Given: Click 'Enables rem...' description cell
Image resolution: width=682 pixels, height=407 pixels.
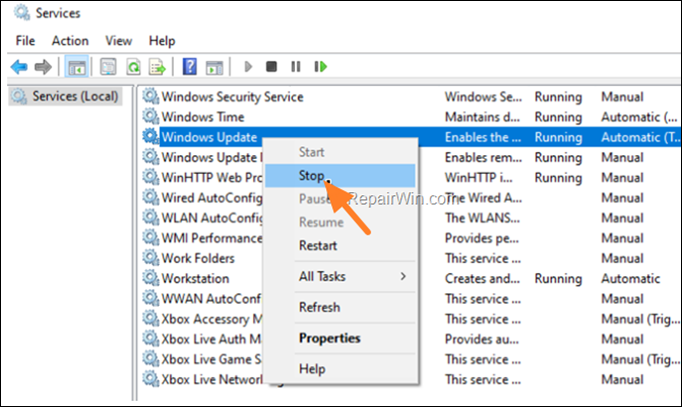Looking at the screenshot, I should pos(483,157).
